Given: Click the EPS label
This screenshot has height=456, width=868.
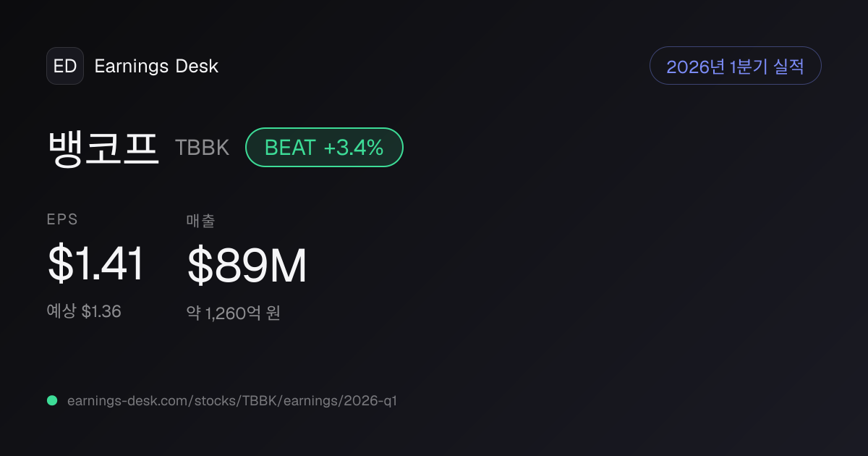Looking at the screenshot, I should 62,220.
